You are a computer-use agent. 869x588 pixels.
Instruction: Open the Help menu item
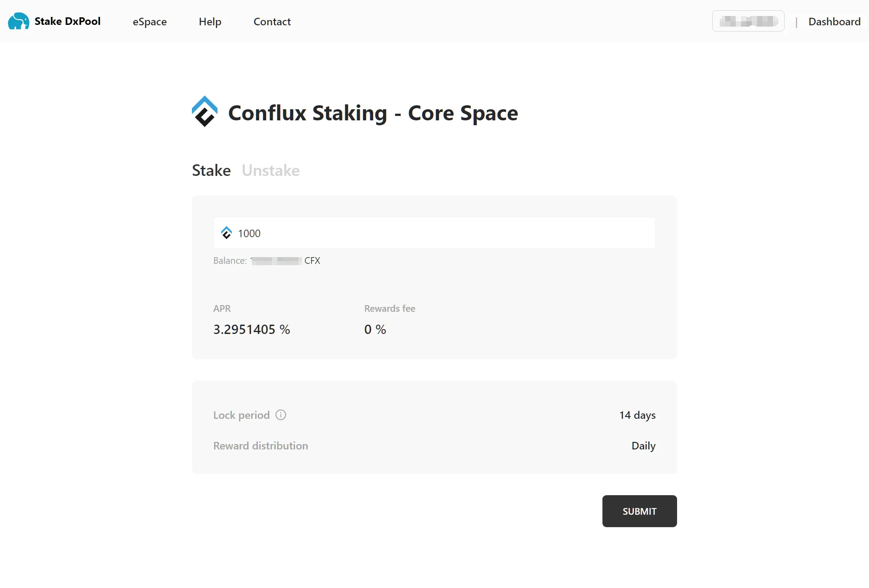coord(210,21)
